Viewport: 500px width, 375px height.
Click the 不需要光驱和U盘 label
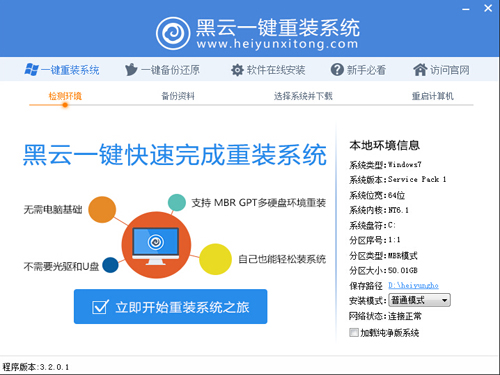61,266
